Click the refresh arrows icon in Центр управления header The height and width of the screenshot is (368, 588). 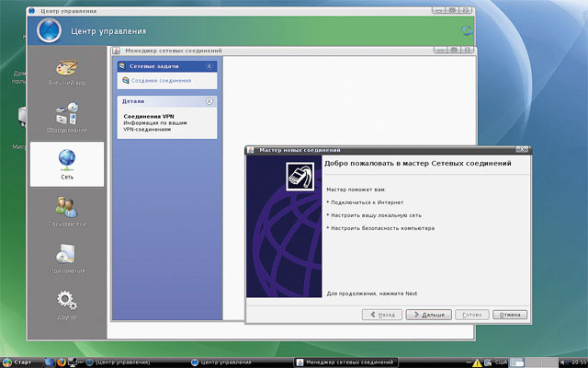(x=467, y=30)
